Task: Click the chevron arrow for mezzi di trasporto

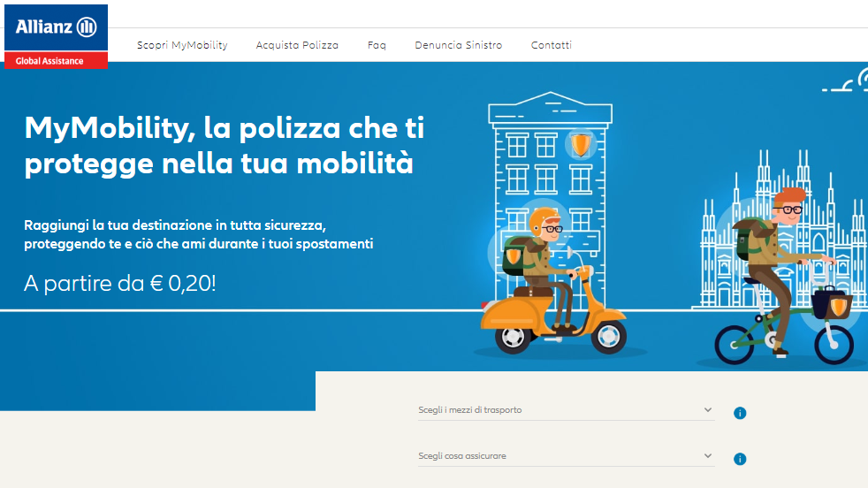Action: 707,410
